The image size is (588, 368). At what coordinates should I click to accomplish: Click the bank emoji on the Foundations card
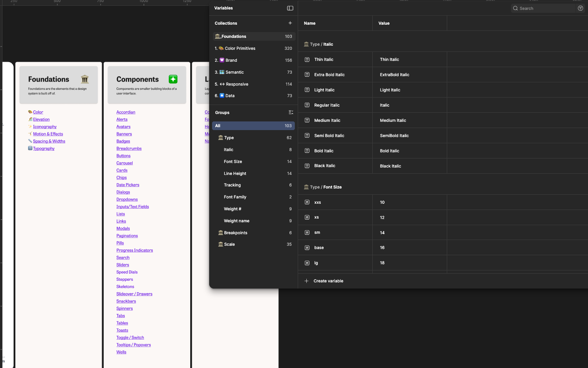[x=84, y=79]
